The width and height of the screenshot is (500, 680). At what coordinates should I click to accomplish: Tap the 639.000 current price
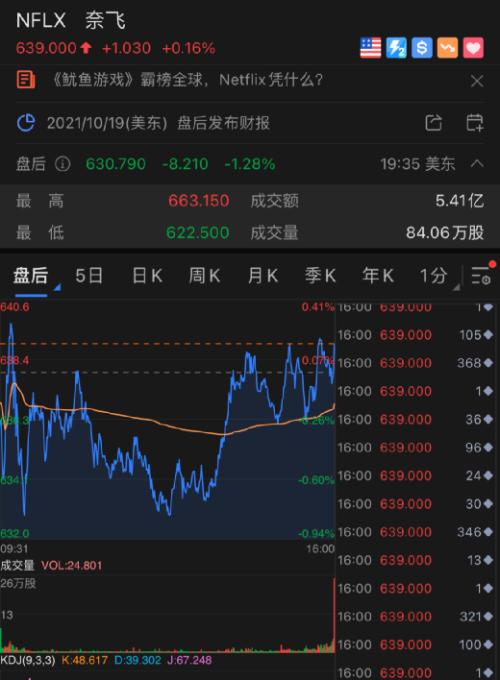pyautogui.click(x=46, y=48)
